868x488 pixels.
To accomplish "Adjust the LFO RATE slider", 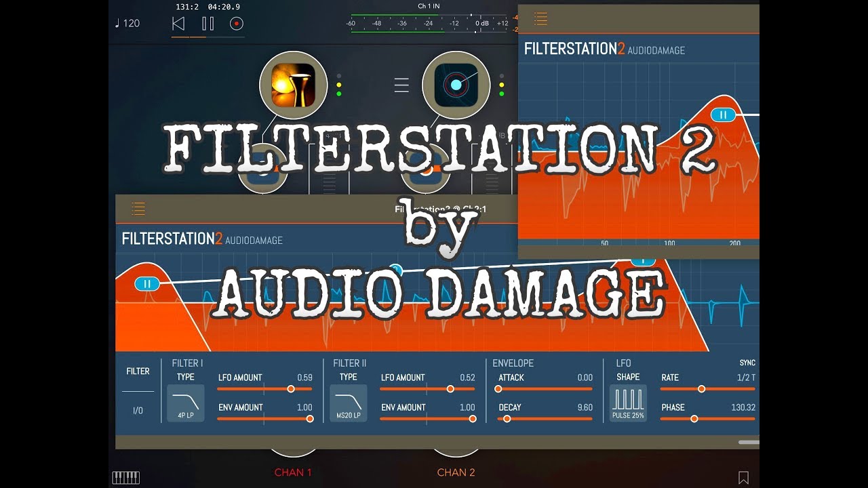I will tap(707, 389).
